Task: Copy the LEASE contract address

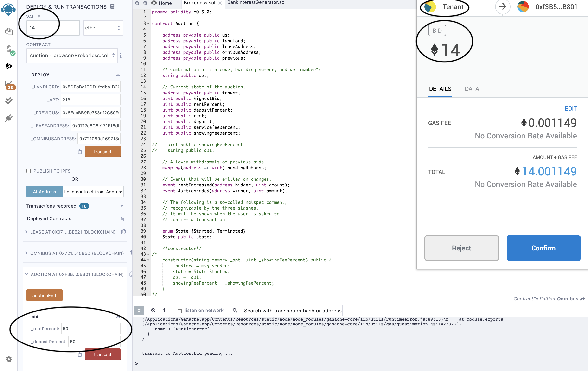Action: click(x=124, y=232)
